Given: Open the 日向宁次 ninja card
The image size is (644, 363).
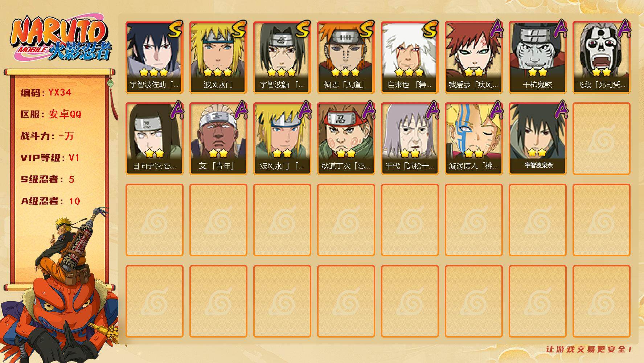Looking at the screenshot, I should pos(154,138).
